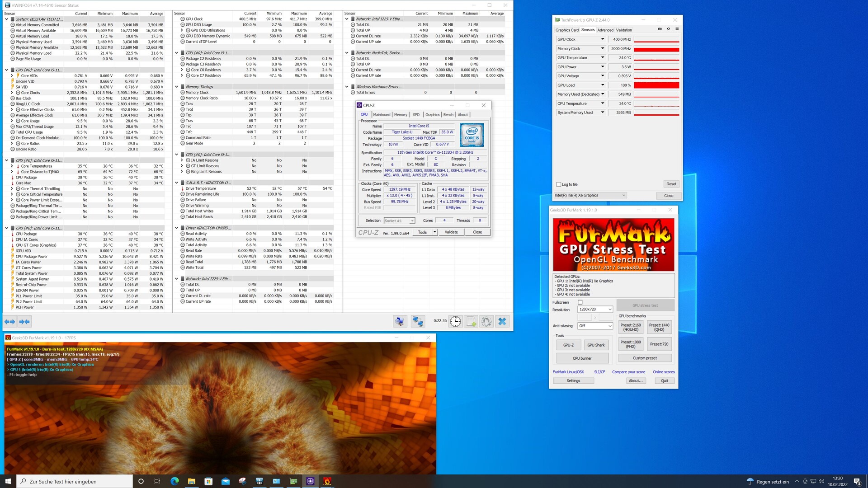
Task: Open HWiNFO sensor settings gear
Action: 486,321
